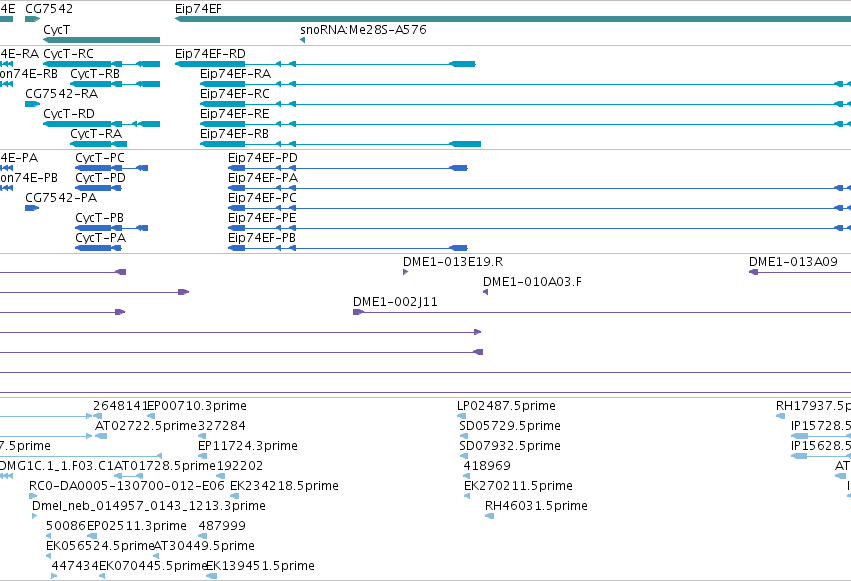Click the CycT-PB protein label

99,218
